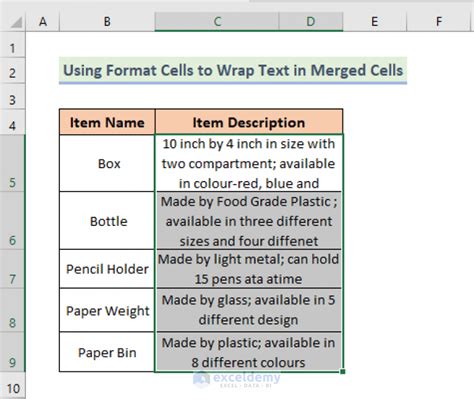Select row 1 header
The image size is (474, 399).
pyautogui.click(x=12, y=45)
